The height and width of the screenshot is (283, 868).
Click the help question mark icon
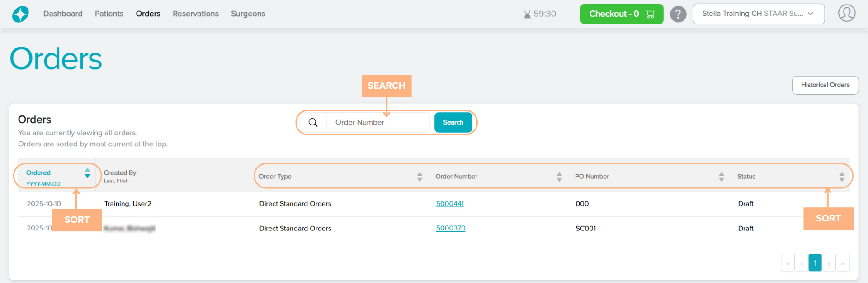[678, 14]
